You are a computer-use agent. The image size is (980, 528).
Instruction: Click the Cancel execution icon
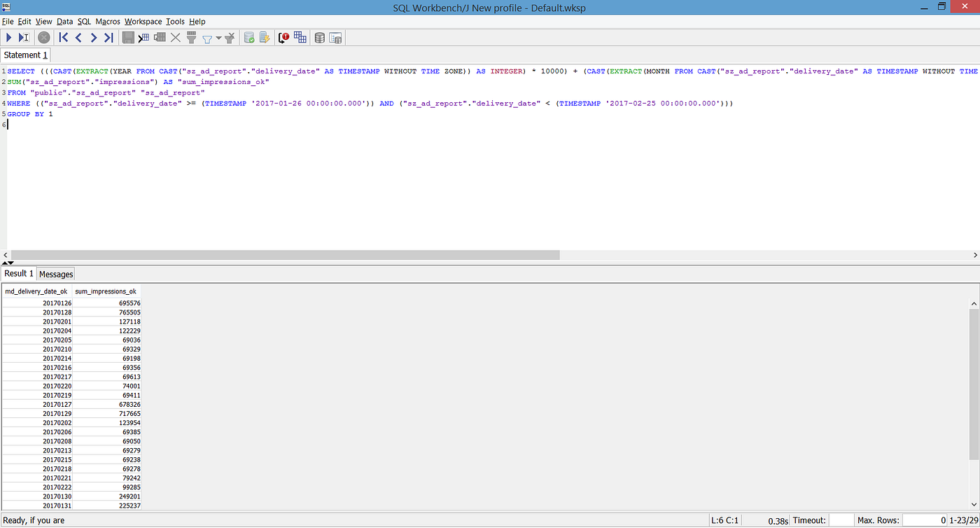pos(43,37)
